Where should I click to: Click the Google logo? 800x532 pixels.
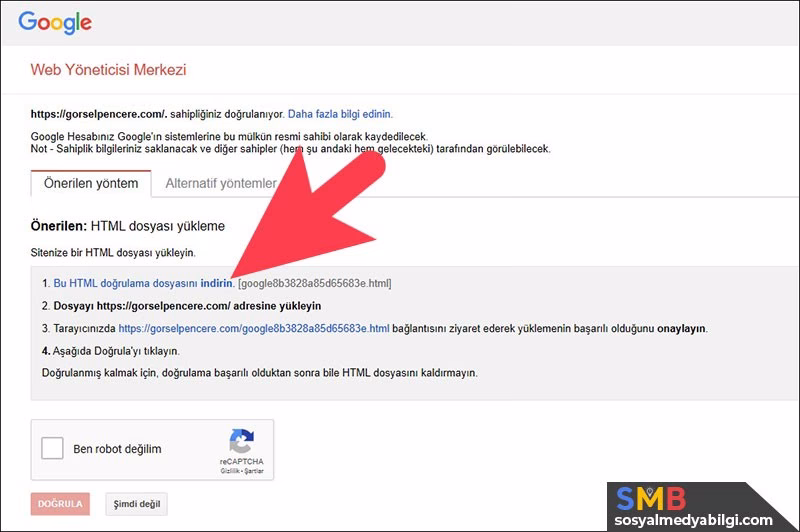55,23
